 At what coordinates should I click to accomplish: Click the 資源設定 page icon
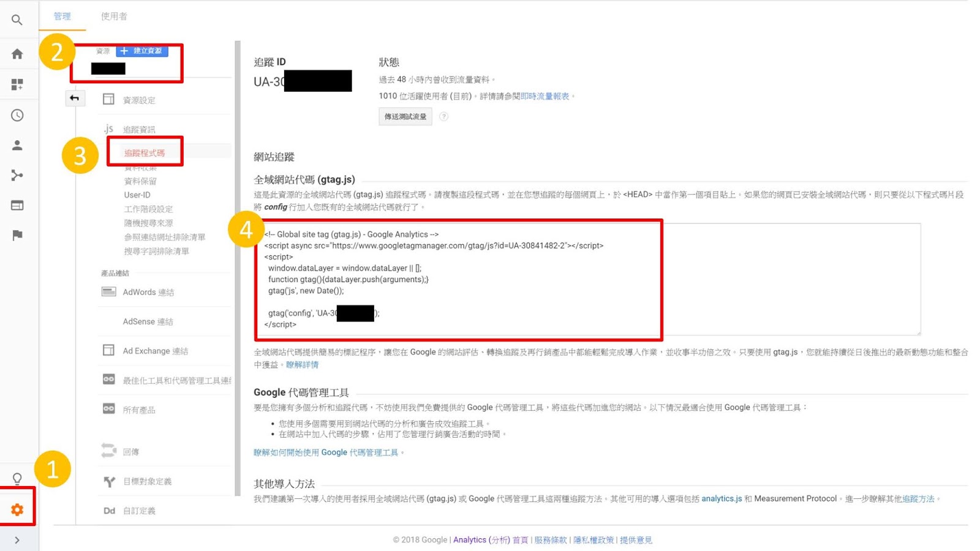click(x=108, y=99)
